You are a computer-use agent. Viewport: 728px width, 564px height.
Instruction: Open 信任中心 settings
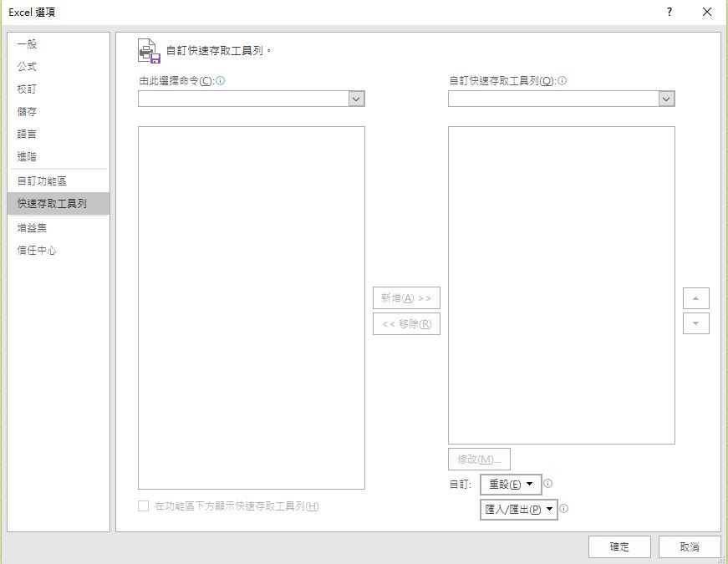pyautogui.click(x=58, y=251)
